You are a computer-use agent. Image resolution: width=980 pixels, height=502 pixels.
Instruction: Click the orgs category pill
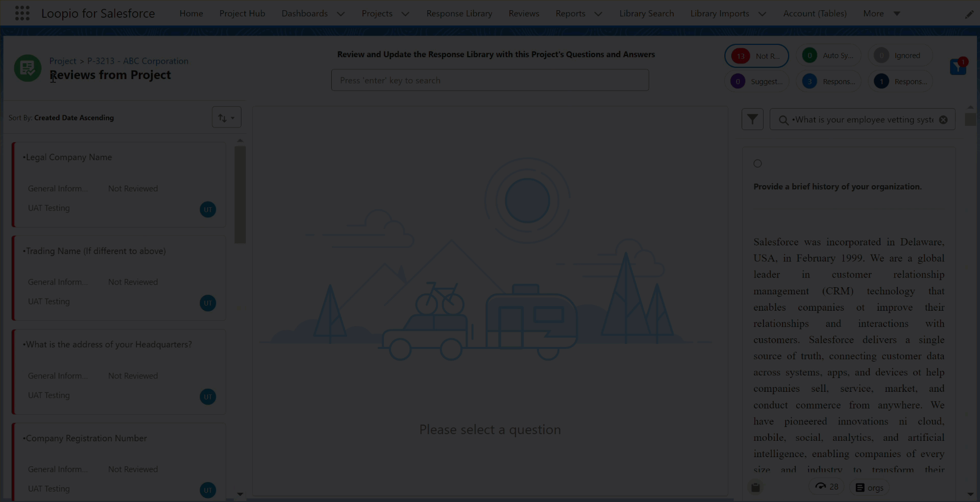point(870,488)
